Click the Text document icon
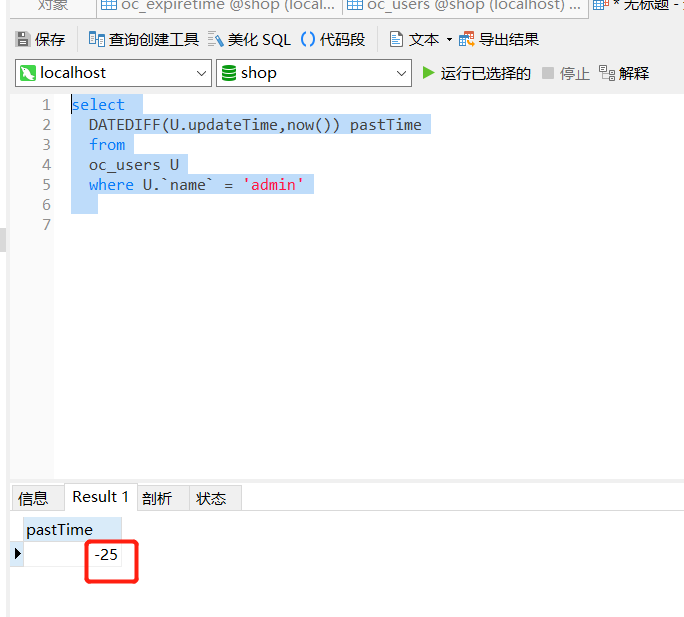Screen dimensions: 684x617 click(x=396, y=39)
